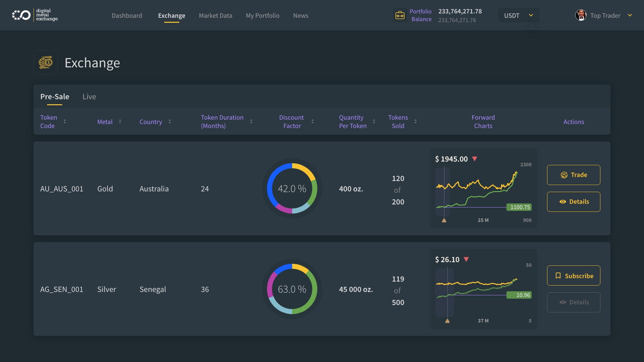Screen dimensions: 644x362
Task: Click the portfolio briefcase icon
Action: tap(400, 15)
